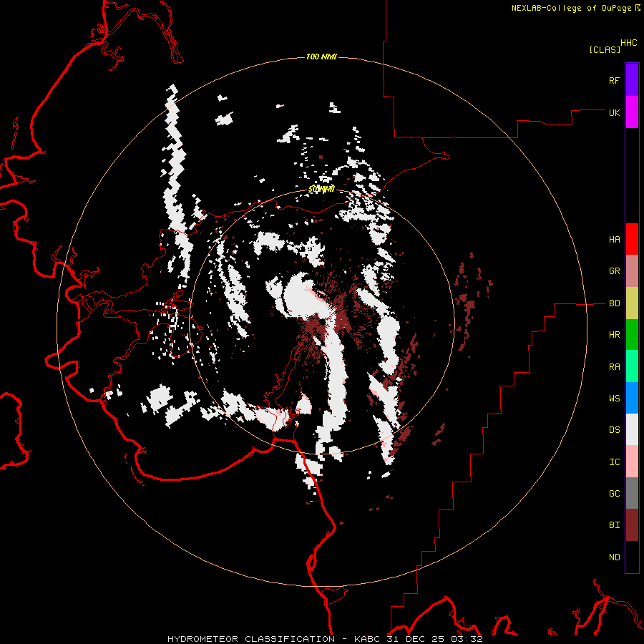The image size is (644, 644).
Task: Click the 100 NMI range ring label
Action: coord(321,57)
